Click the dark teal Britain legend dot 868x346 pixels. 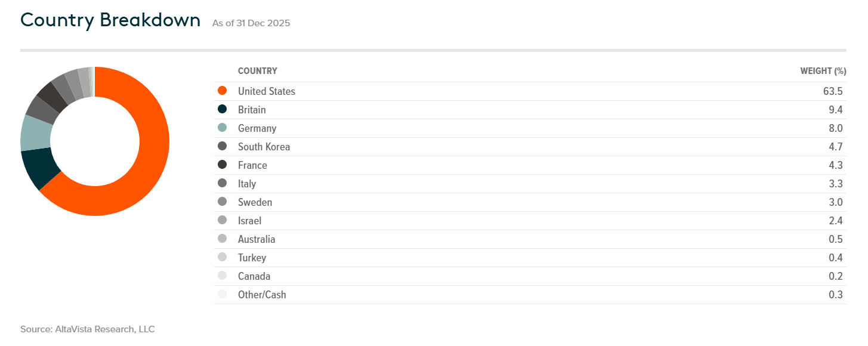[223, 110]
